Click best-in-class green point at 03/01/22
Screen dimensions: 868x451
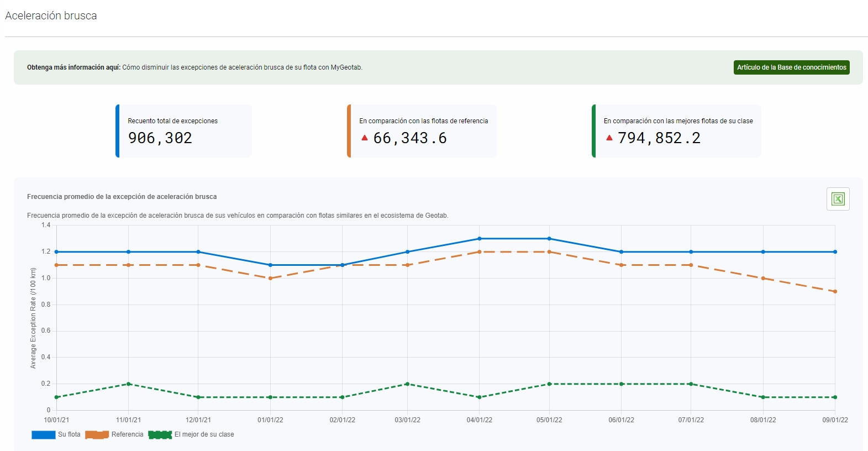click(407, 384)
